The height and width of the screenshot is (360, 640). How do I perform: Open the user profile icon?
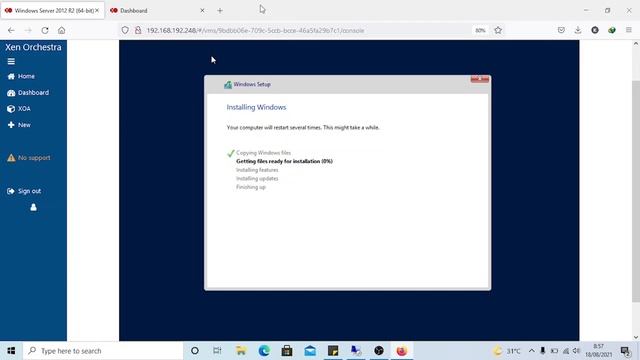pos(33,207)
